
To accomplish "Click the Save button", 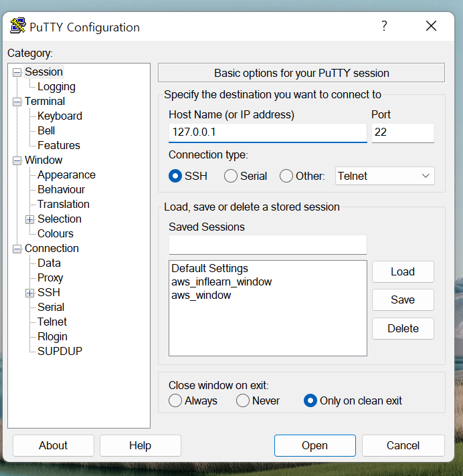I will [x=403, y=300].
